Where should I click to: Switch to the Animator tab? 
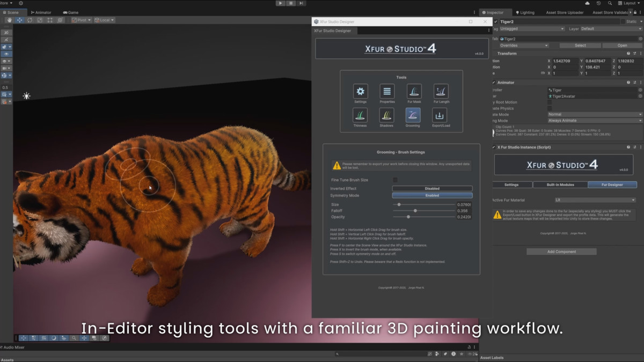[42, 12]
